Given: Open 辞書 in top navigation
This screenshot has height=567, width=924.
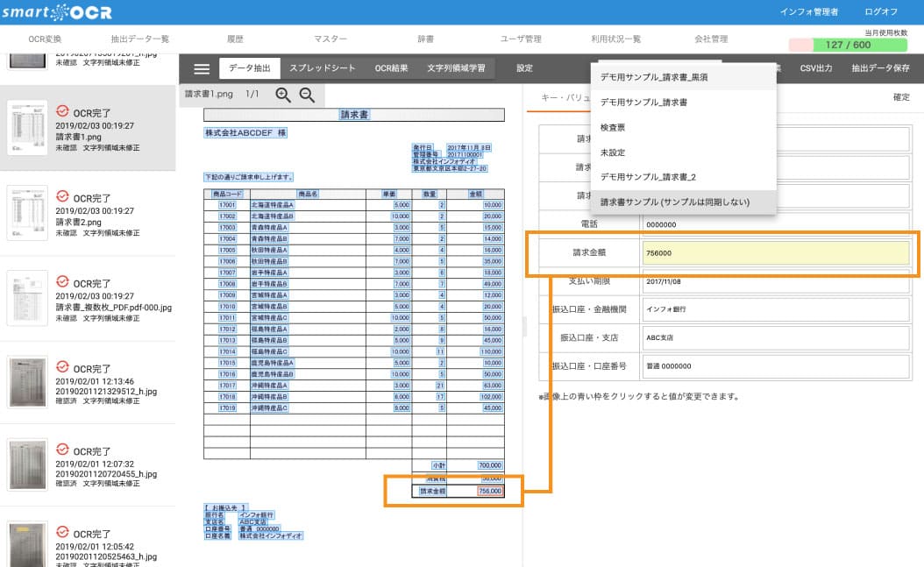Looking at the screenshot, I should [x=425, y=39].
